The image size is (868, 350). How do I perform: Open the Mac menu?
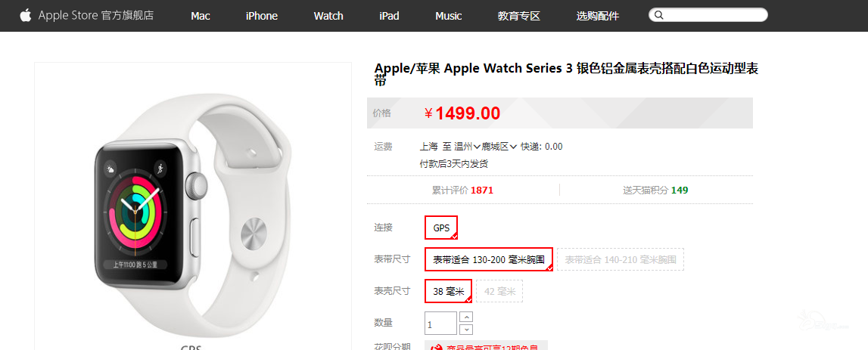[x=201, y=16]
